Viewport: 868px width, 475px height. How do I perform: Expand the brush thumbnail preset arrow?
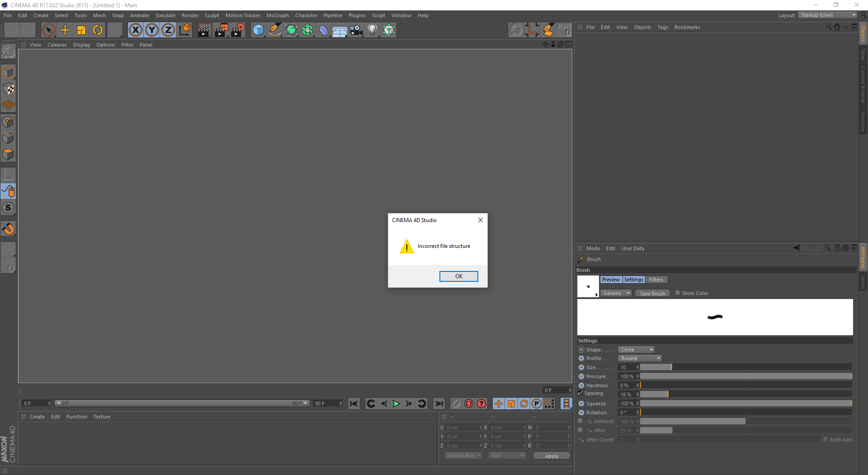pos(597,295)
